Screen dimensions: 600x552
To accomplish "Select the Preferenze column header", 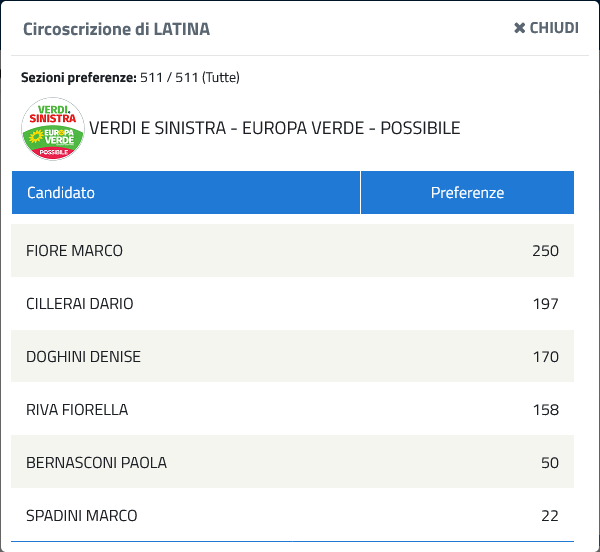I will pos(467,192).
